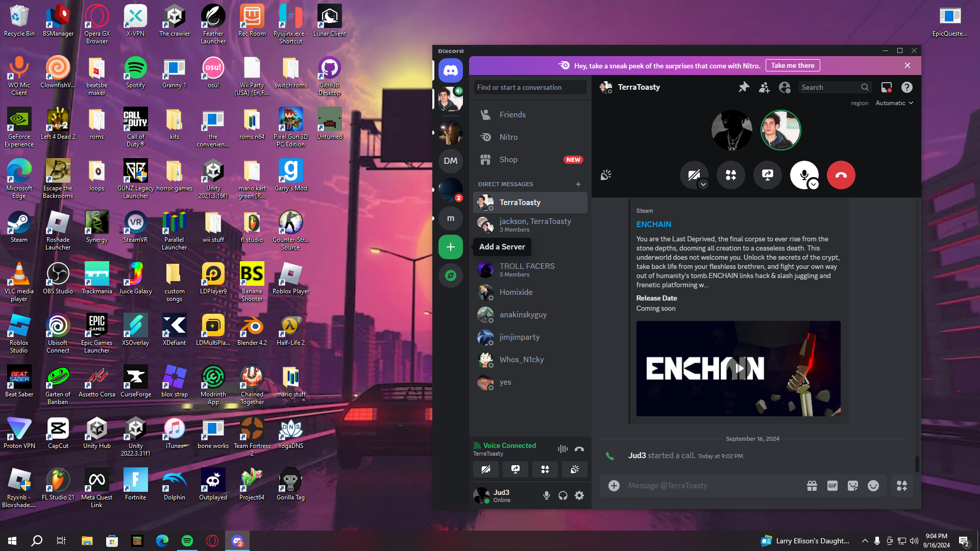Open User Settings gear next to Jud3
Viewport: 980px width, 551px height.
(579, 495)
